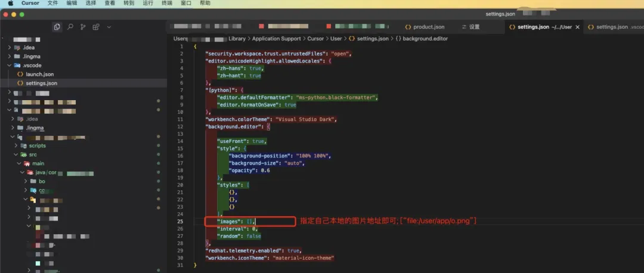Open the Source Control branch icon
The height and width of the screenshot is (273, 644).
pyautogui.click(x=82, y=27)
